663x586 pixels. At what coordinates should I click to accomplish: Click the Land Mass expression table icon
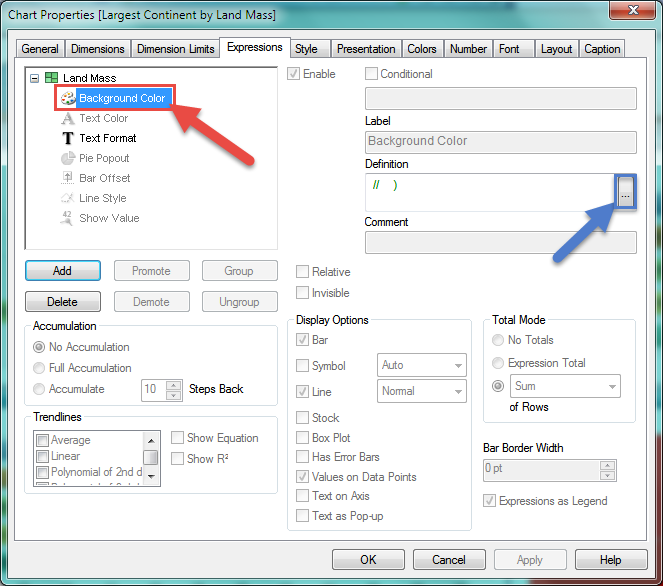[52, 78]
